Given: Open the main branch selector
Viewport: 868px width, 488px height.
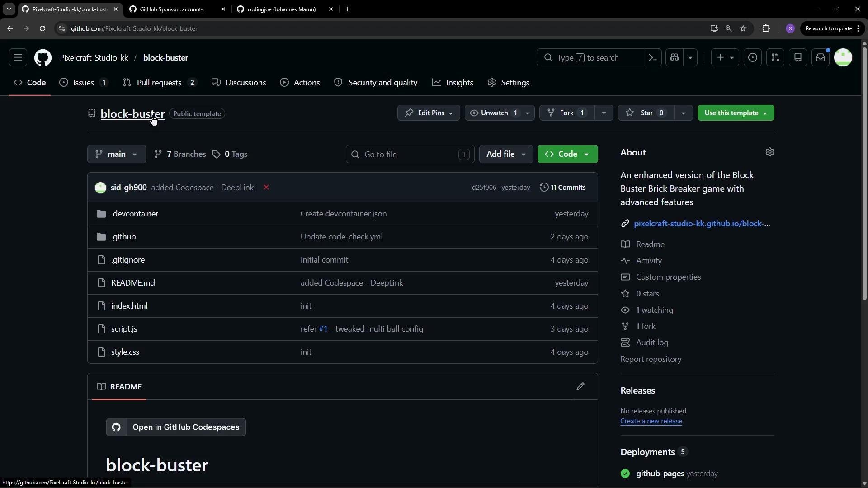Looking at the screenshot, I should pyautogui.click(x=117, y=154).
